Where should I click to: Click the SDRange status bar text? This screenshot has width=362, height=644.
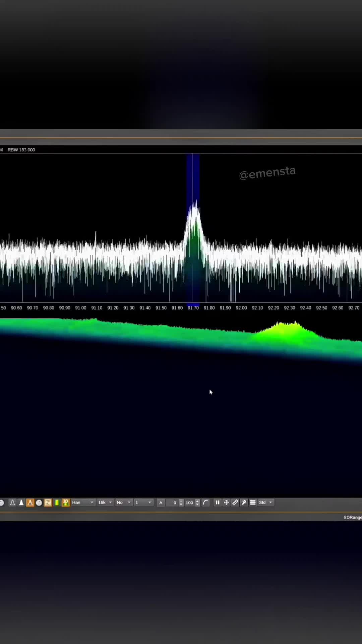pos(353,518)
